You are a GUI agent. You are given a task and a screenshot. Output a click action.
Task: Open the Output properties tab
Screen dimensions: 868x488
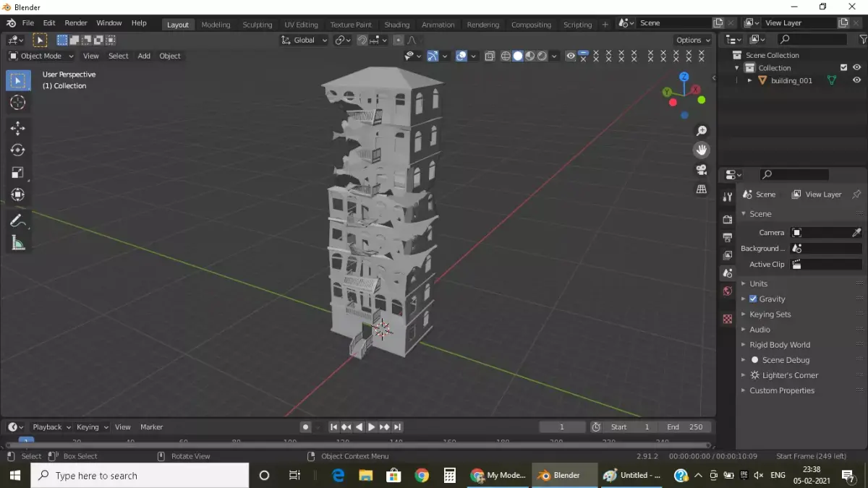728,237
